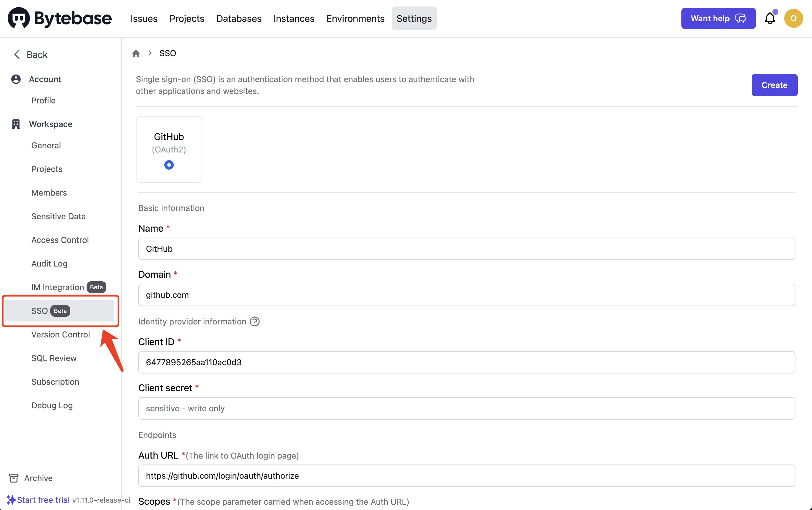The height and width of the screenshot is (510, 812).
Task: Open the Issues menu
Action: pos(144,19)
